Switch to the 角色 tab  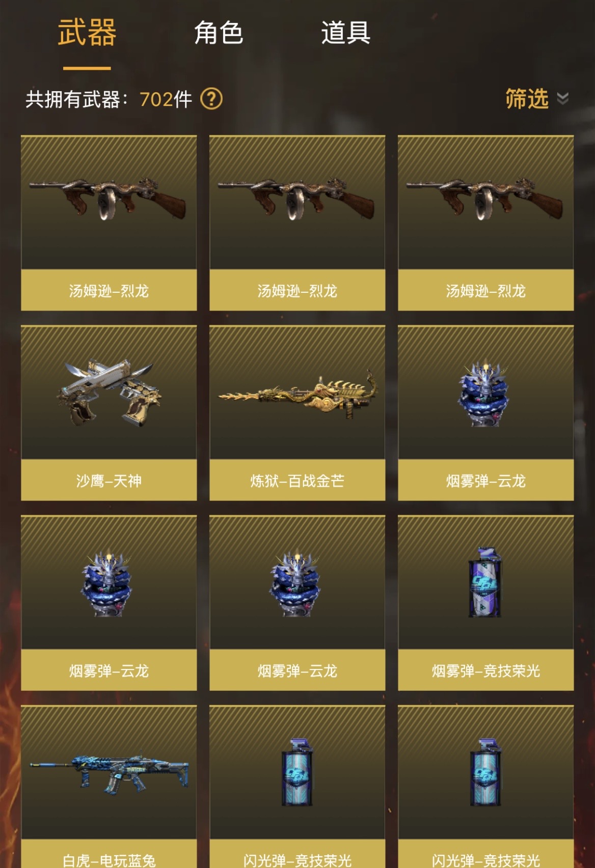[x=219, y=33]
